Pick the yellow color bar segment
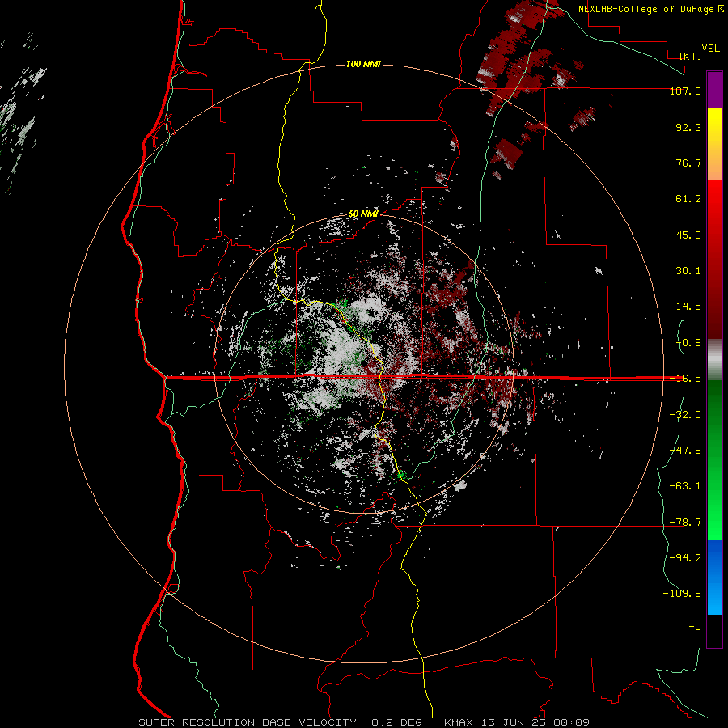The image size is (728, 728). 714,144
